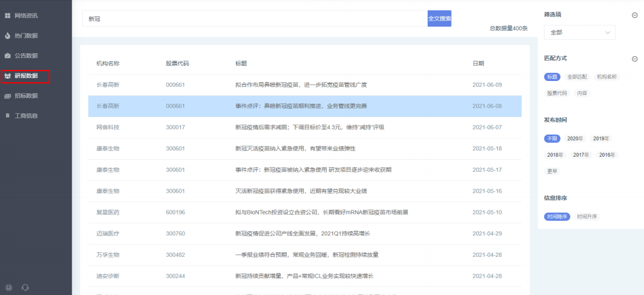644x295 pixels.
Task: Collapse the 匹配方式 section
Action: click(635, 59)
